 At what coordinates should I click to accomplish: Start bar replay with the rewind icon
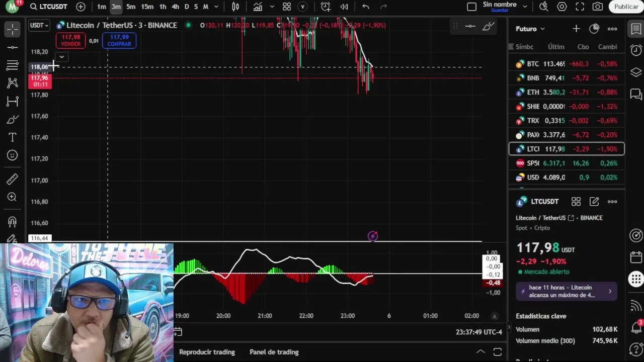click(344, 7)
